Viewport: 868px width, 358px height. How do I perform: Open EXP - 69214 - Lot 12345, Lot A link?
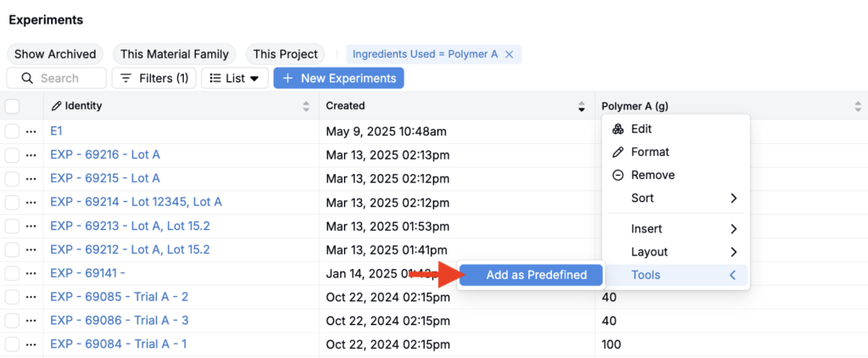(x=136, y=202)
